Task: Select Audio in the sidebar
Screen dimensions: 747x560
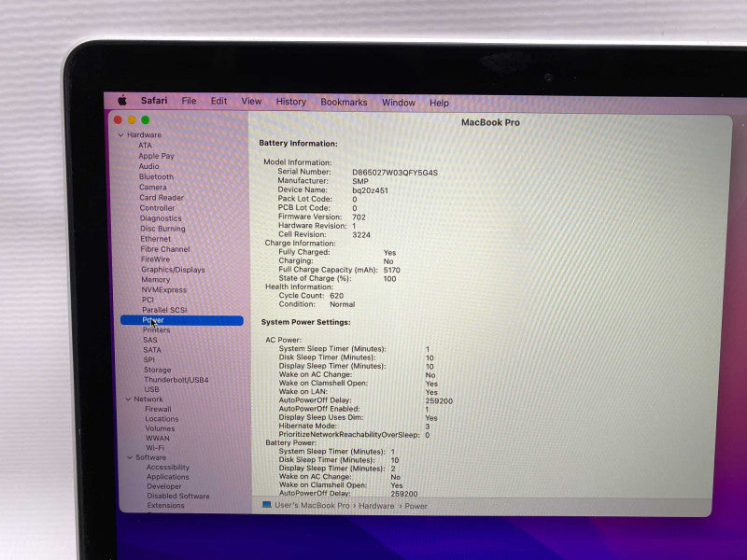Action: click(x=148, y=166)
